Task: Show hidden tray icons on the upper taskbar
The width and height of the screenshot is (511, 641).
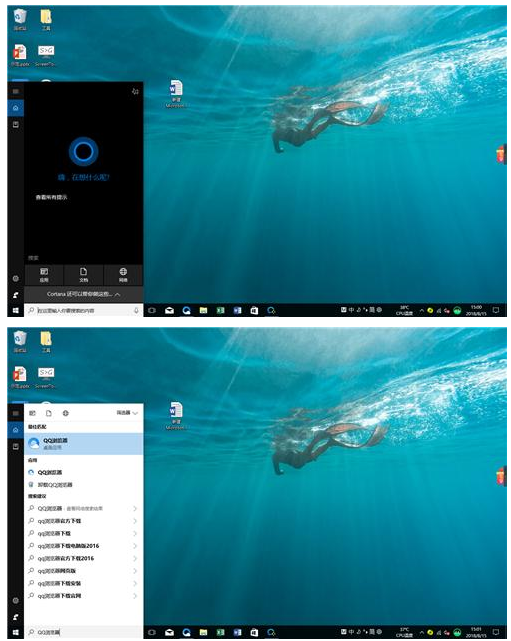Action: (421, 311)
